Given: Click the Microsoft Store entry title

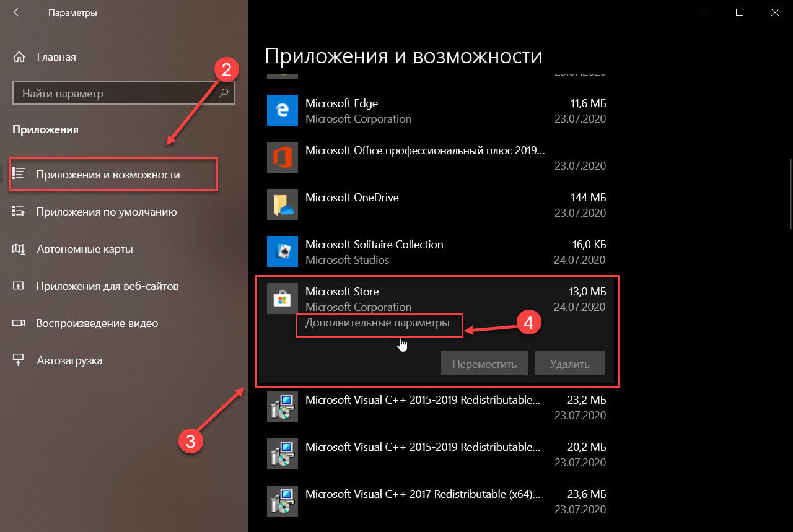Looking at the screenshot, I should click(x=342, y=292).
